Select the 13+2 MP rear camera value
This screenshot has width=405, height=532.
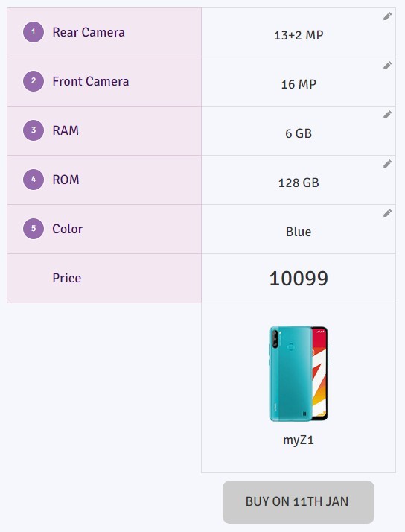299,35
